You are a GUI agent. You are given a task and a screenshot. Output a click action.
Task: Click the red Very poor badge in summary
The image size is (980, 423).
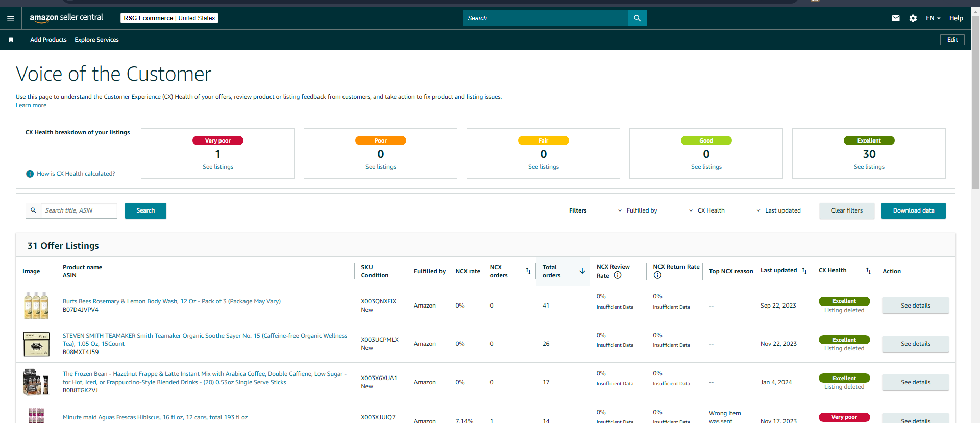point(218,140)
